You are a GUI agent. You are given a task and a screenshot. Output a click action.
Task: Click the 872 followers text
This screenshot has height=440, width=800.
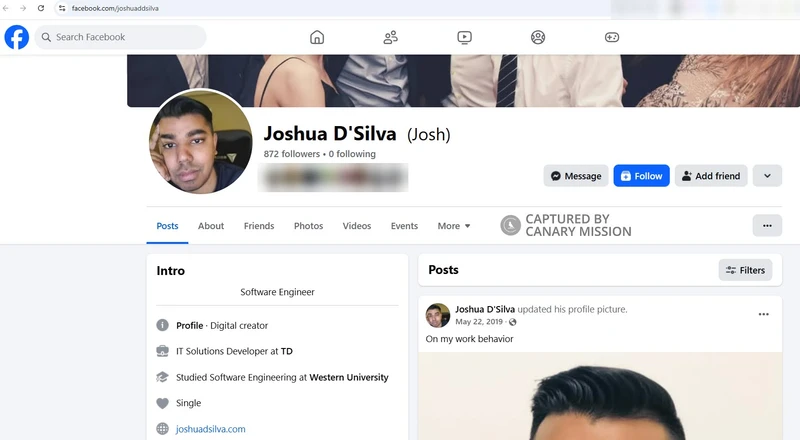coord(291,154)
